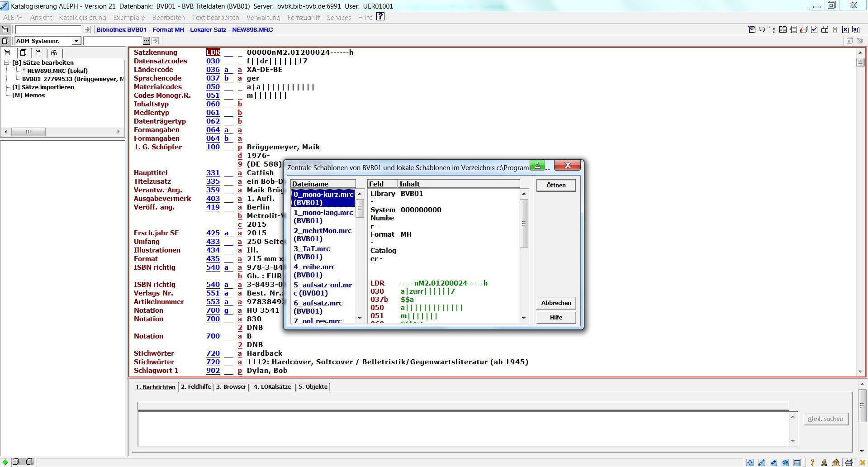The width and height of the screenshot is (868, 467).
Task: Collapse the Sätze bearbeiten tree node
Action: tap(7, 62)
